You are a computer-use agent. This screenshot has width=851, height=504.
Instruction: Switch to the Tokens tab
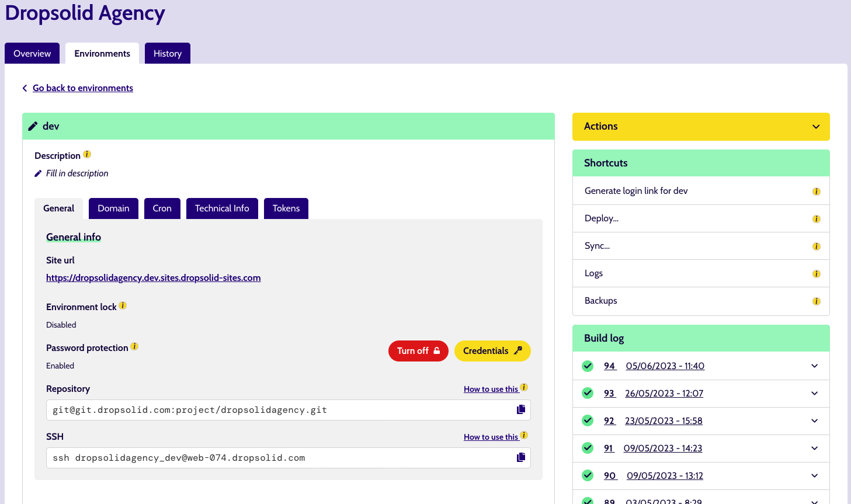click(286, 208)
